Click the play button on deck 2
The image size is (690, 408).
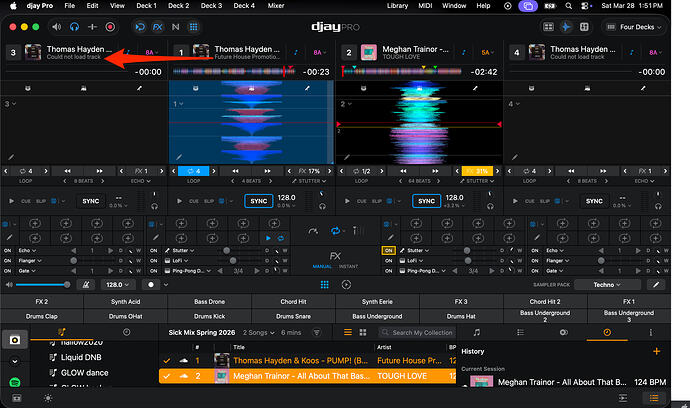click(347, 201)
